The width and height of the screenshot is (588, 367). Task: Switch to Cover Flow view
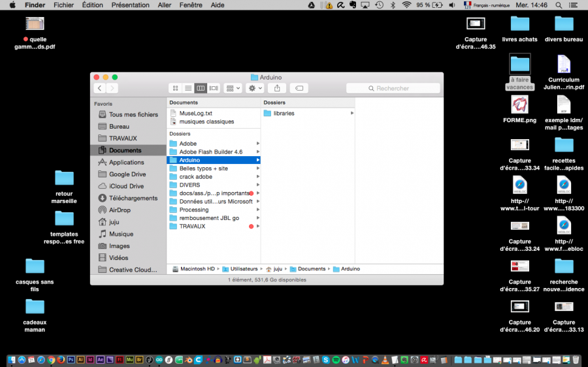coord(213,88)
